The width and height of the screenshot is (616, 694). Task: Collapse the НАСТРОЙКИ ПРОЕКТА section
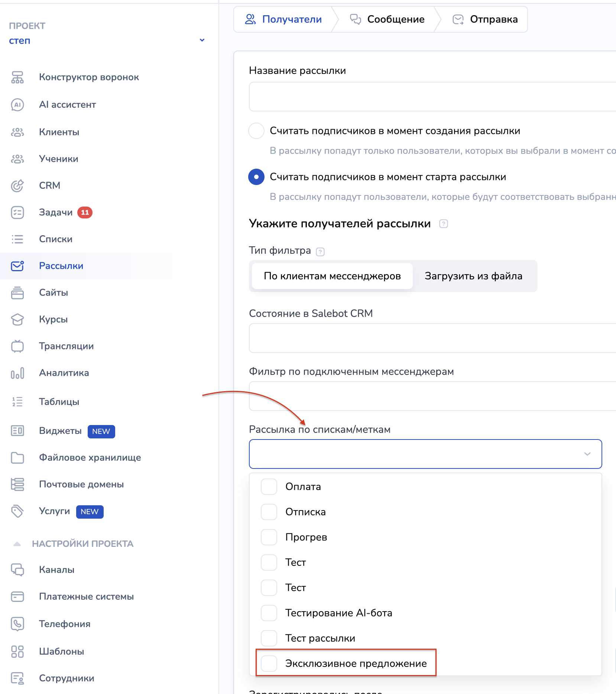coord(17,544)
